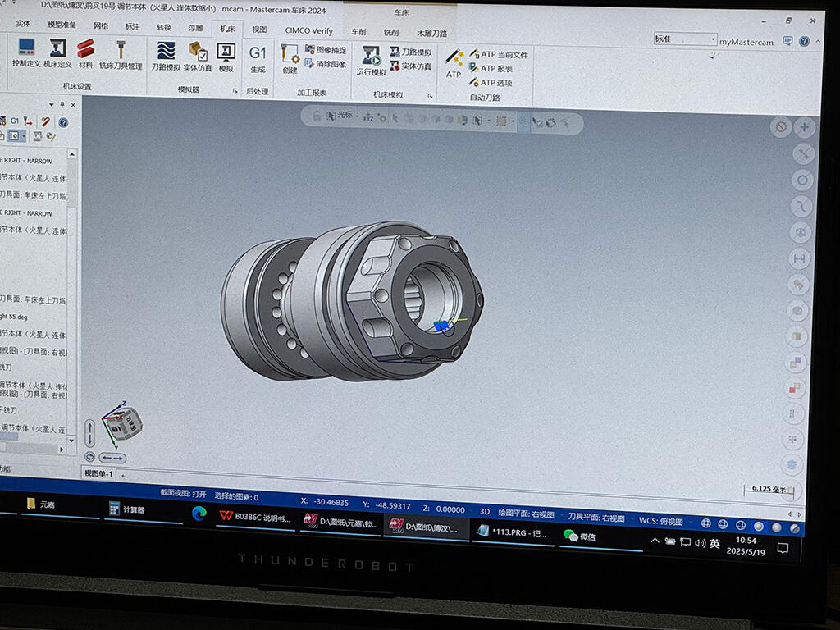Launch 实体仿真 in the 模拟器 group
The height and width of the screenshot is (630, 840).
pyautogui.click(x=198, y=57)
